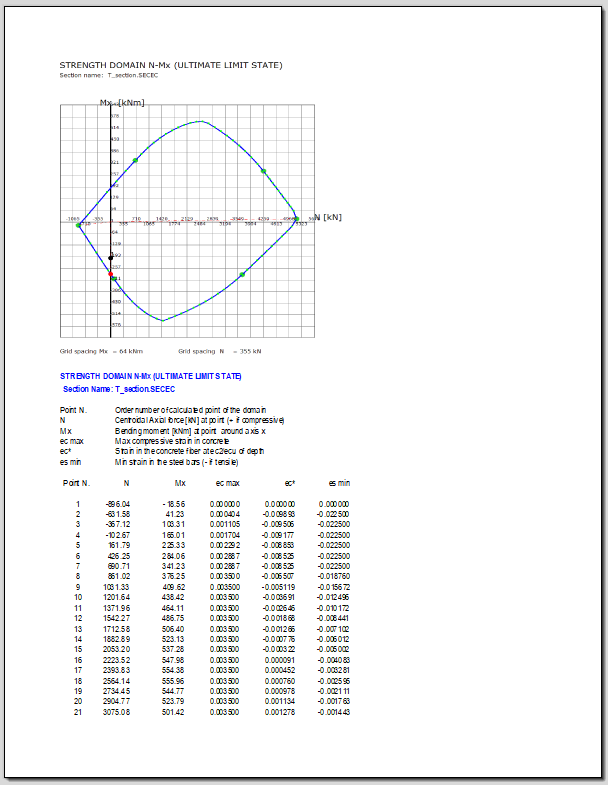The width and height of the screenshot is (608, 785).
Task: Click the 'Mx [kNm]' axis label on chart
Action: tap(122, 103)
